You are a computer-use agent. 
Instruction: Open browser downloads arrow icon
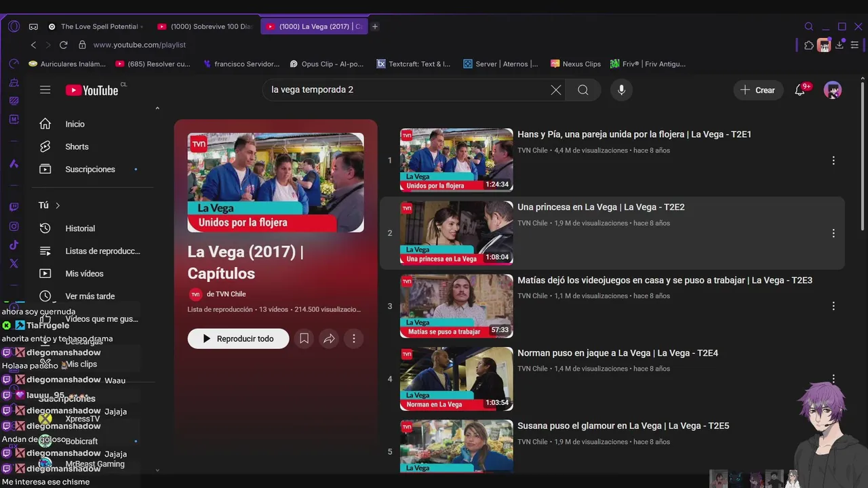pyautogui.click(x=840, y=45)
